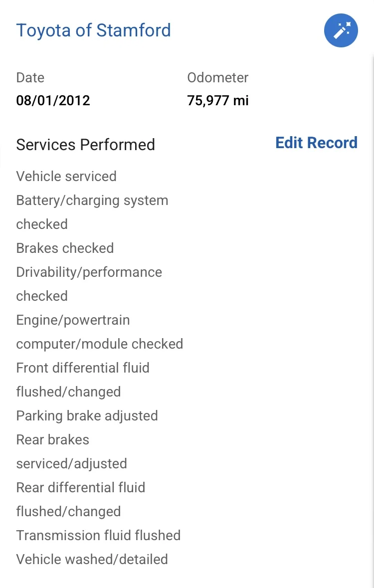Select the date value 08/01/2012
374x588 pixels.
53,101
